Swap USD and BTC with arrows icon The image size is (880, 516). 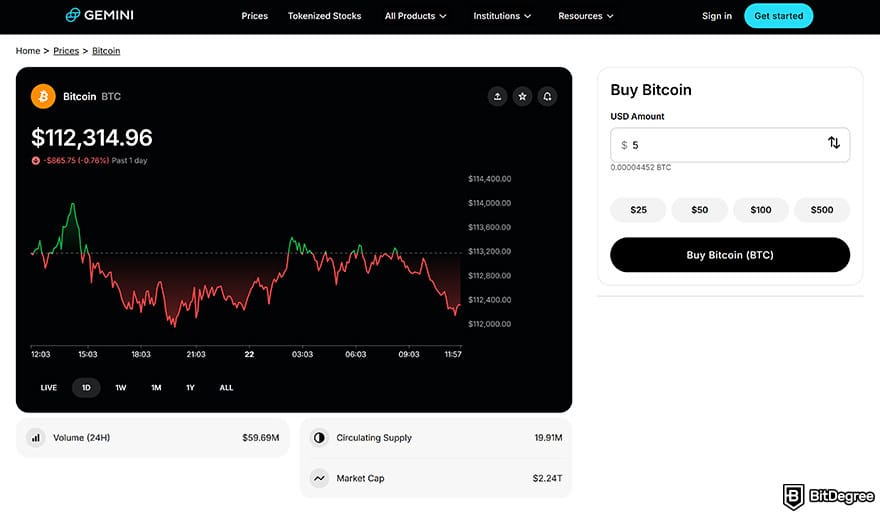coord(834,143)
